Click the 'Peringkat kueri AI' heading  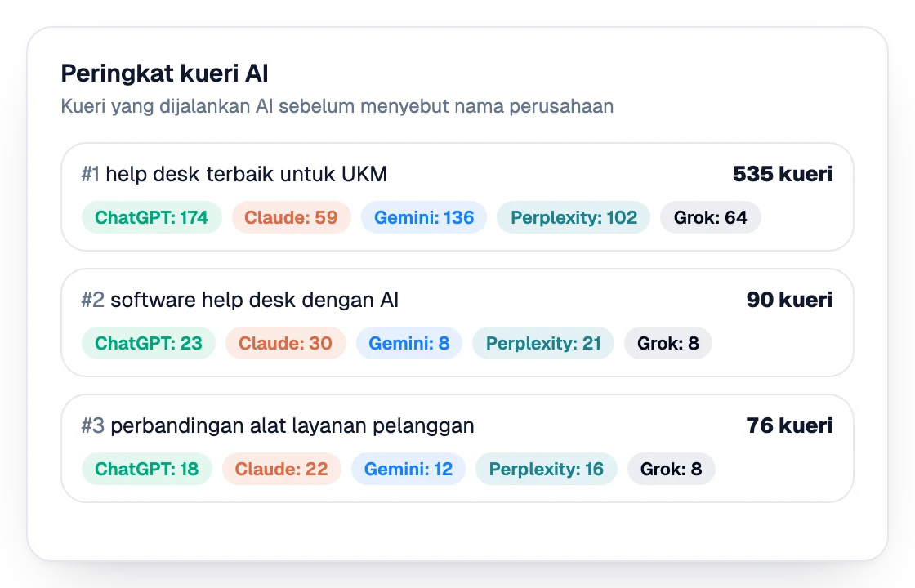[x=164, y=73]
